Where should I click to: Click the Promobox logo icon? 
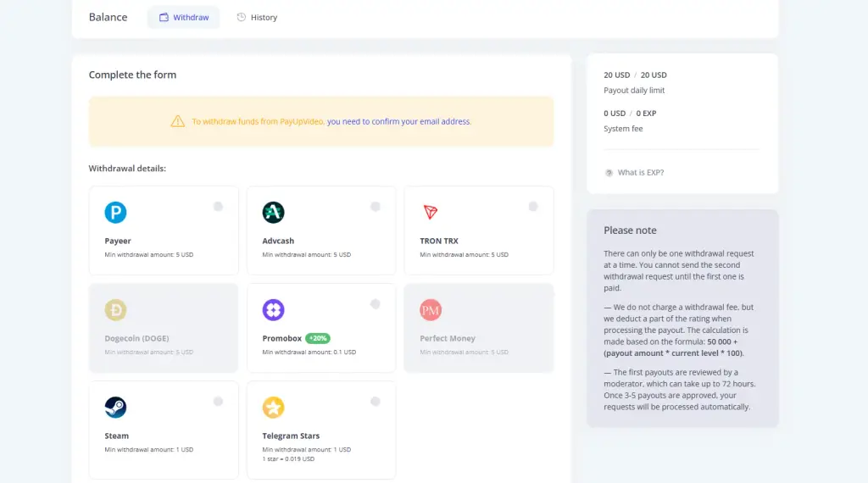pos(274,310)
